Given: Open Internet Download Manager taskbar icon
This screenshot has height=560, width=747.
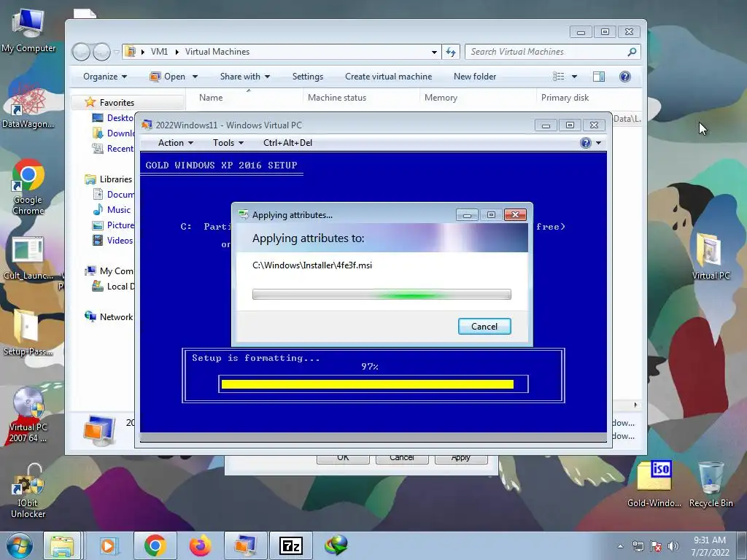Looking at the screenshot, I should (336, 545).
